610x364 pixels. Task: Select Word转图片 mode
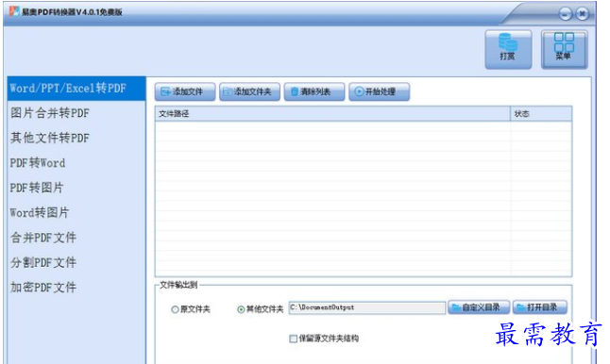coord(76,212)
